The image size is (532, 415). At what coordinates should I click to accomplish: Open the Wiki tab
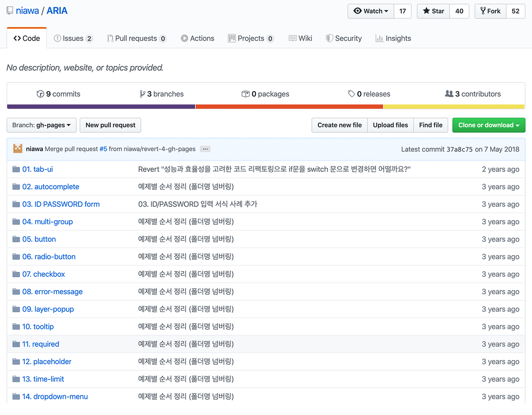pos(300,39)
